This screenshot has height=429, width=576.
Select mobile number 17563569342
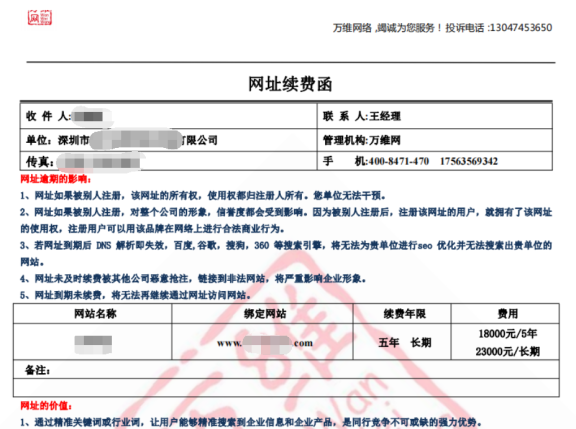(469, 161)
